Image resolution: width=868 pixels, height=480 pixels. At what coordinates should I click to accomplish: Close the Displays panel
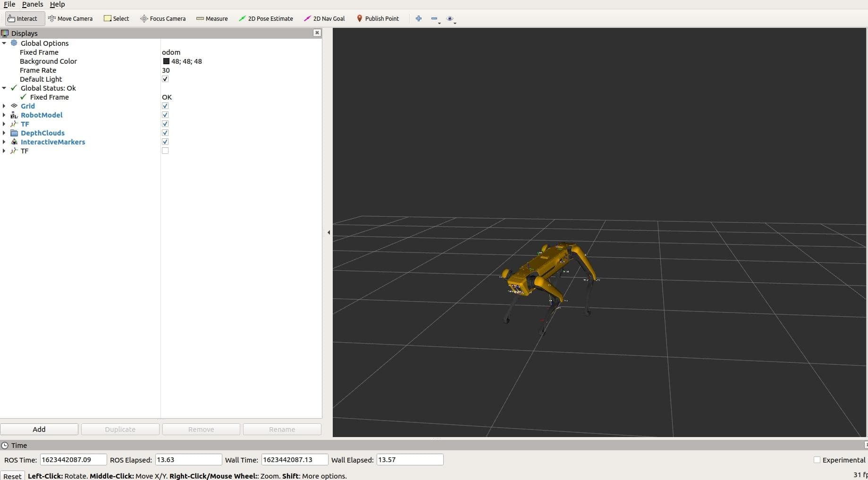click(x=317, y=33)
